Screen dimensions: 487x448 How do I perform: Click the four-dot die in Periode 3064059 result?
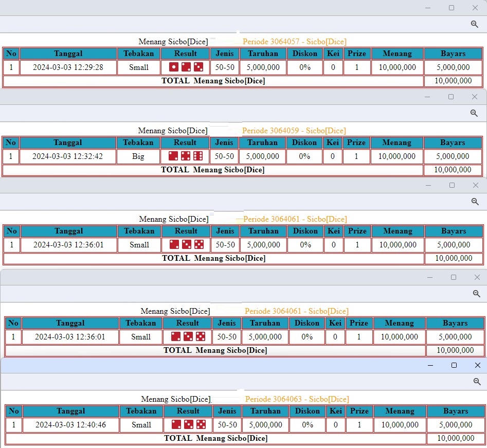186,156
